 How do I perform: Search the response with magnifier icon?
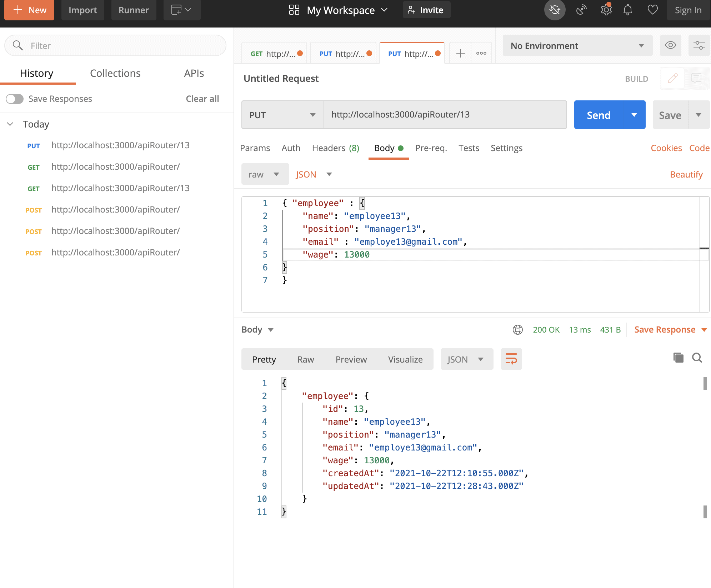pyautogui.click(x=697, y=358)
